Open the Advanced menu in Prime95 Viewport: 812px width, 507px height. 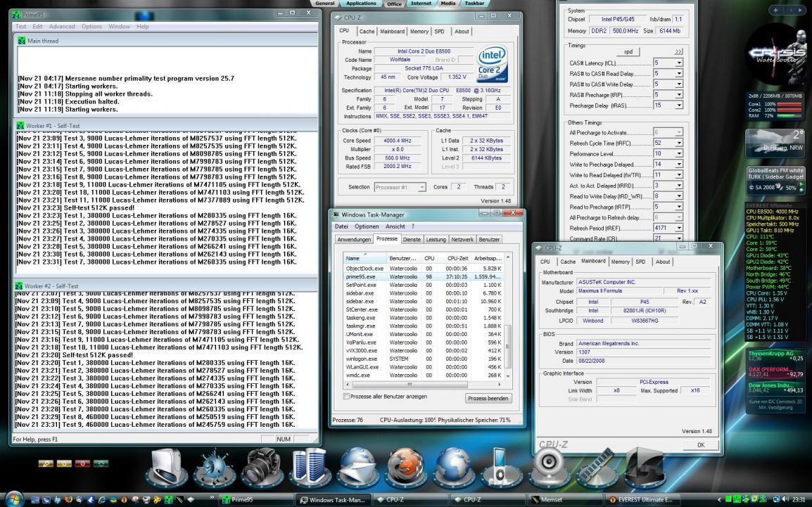point(62,27)
